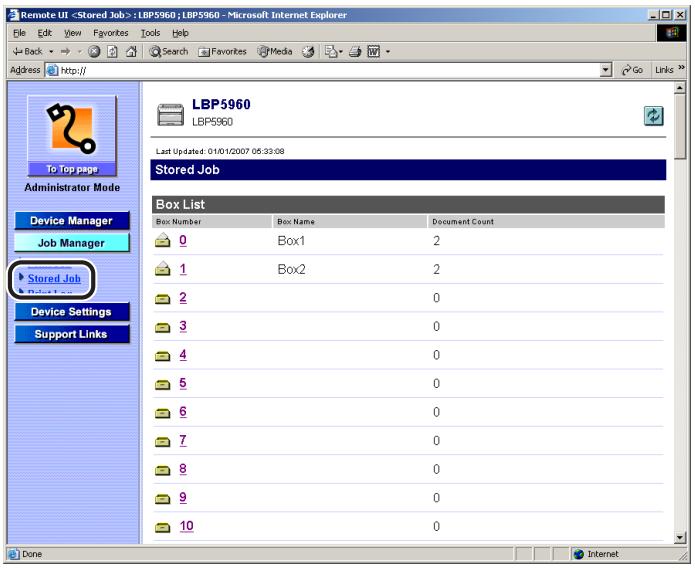
Task: Click the Home toolbar icon
Action: point(131,52)
